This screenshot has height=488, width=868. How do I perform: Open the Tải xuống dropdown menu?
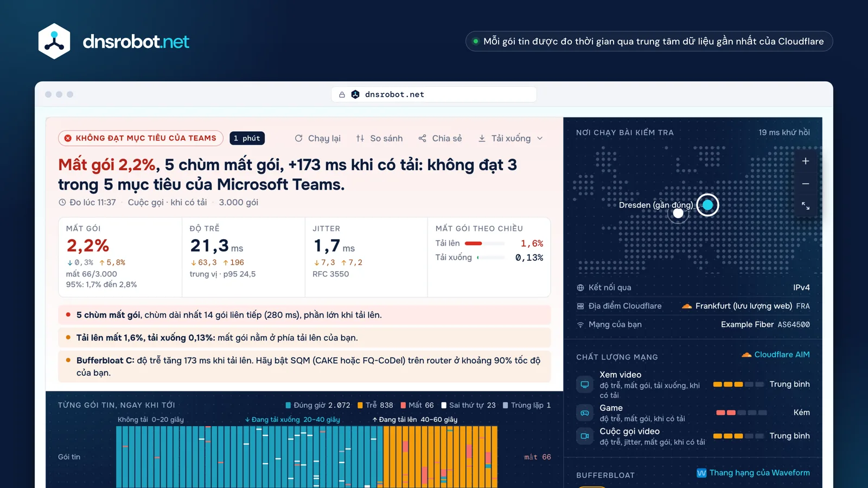510,138
